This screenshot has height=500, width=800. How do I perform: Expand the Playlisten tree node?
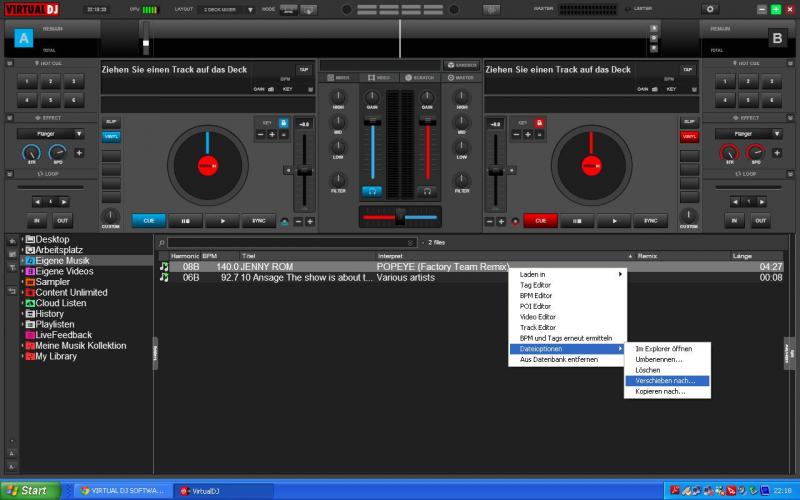[x=22, y=324]
